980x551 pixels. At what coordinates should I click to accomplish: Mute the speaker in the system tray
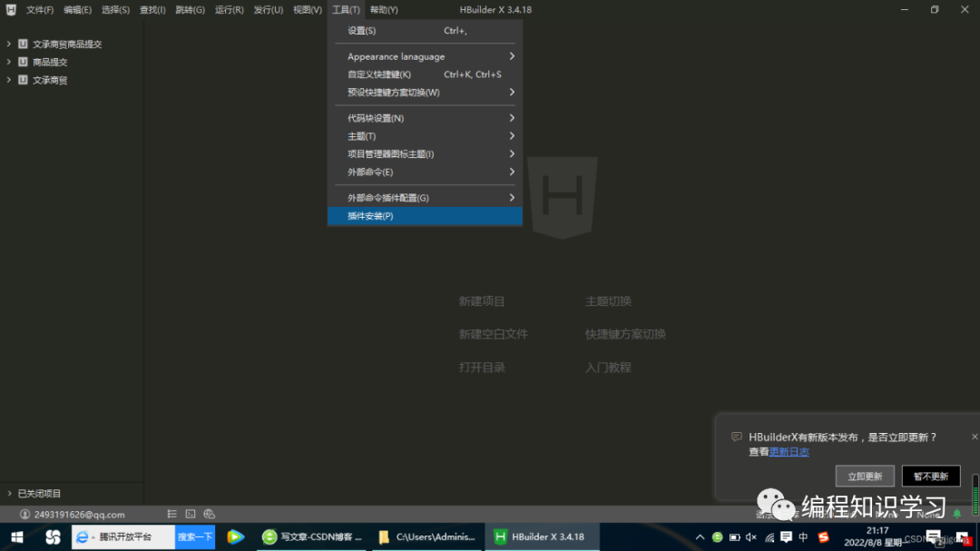click(x=750, y=536)
